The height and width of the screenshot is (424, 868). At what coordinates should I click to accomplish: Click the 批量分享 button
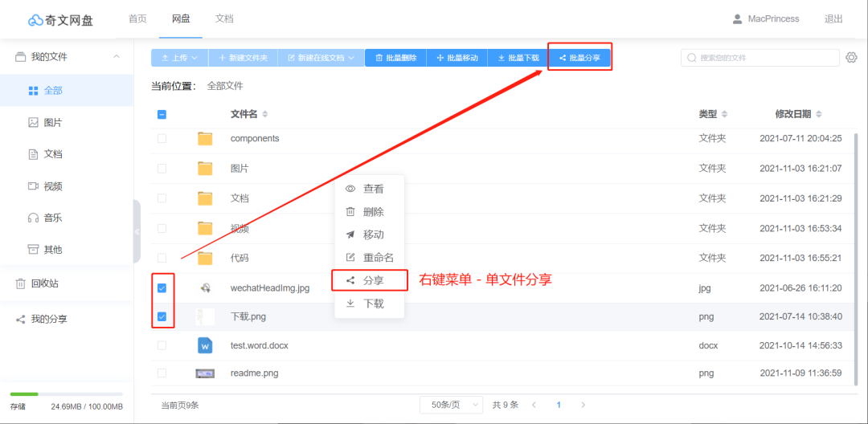579,58
